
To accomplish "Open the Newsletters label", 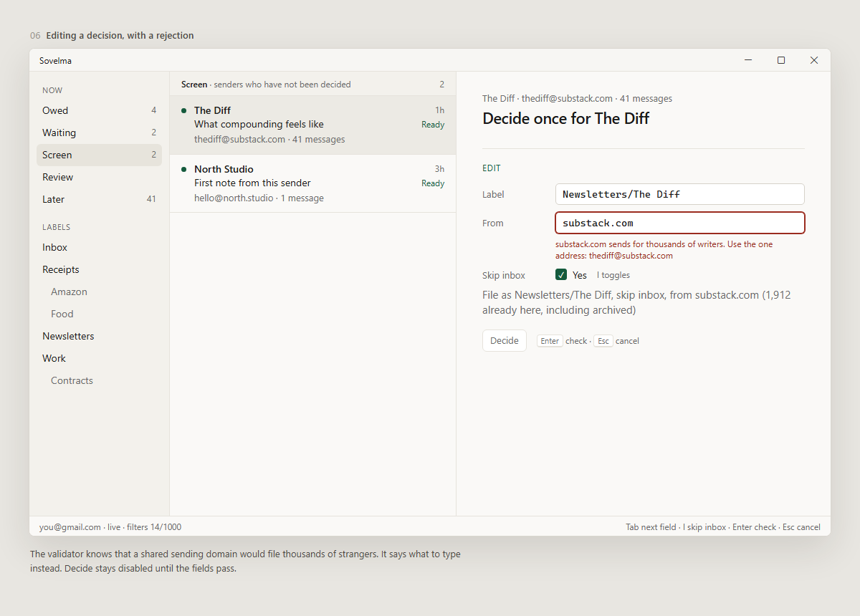I will (99, 336).
